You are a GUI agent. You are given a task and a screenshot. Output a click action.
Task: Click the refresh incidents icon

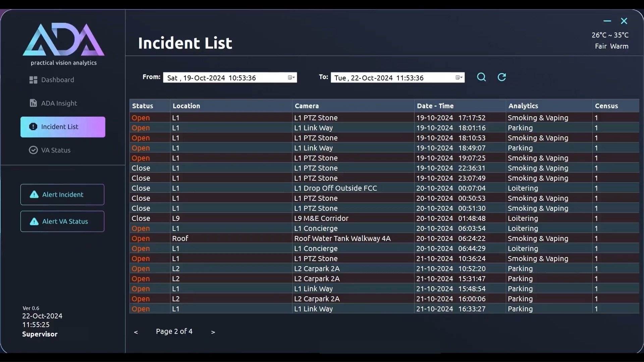coord(502,77)
